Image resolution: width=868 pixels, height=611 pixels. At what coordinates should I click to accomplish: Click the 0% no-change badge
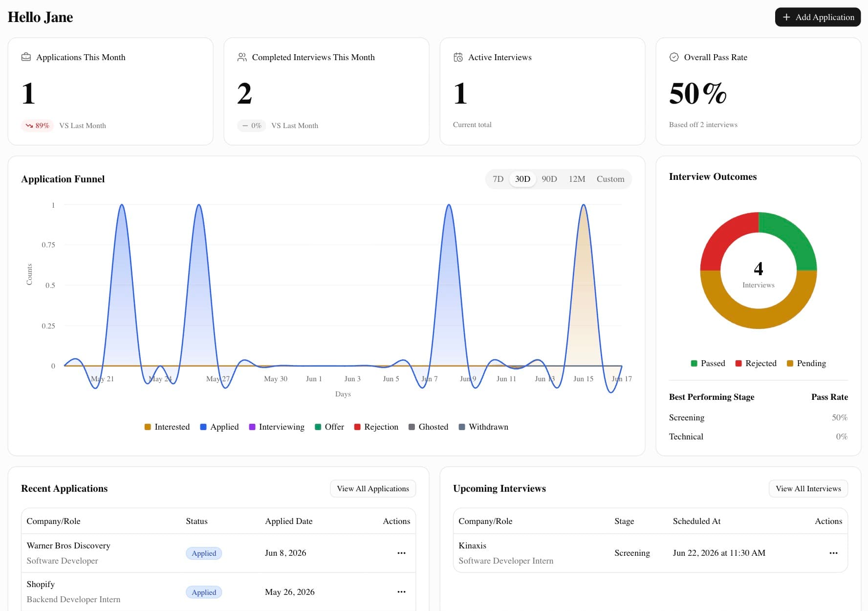252,126
